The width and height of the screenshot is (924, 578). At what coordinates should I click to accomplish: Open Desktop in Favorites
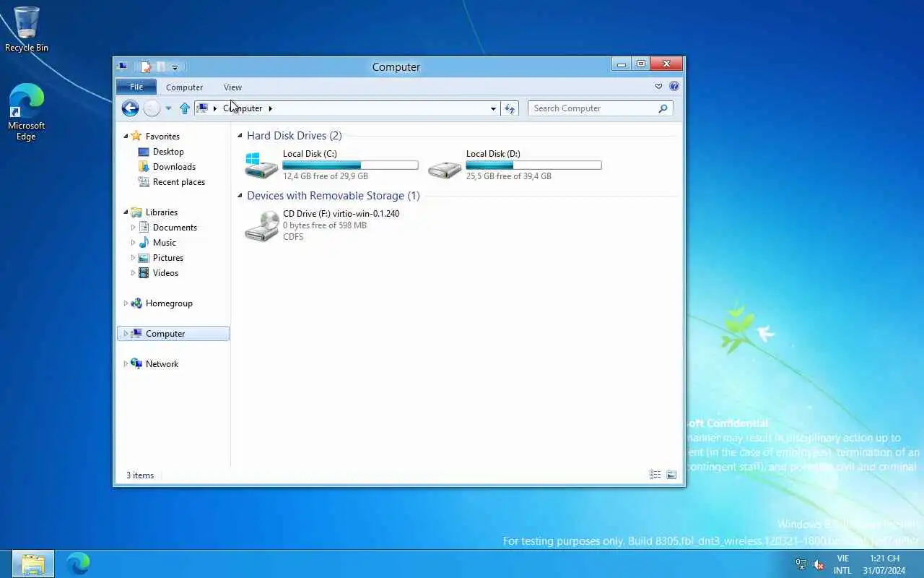[168, 152]
